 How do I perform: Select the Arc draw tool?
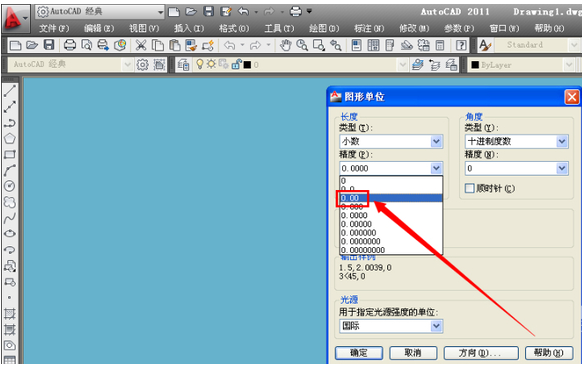(x=10, y=170)
